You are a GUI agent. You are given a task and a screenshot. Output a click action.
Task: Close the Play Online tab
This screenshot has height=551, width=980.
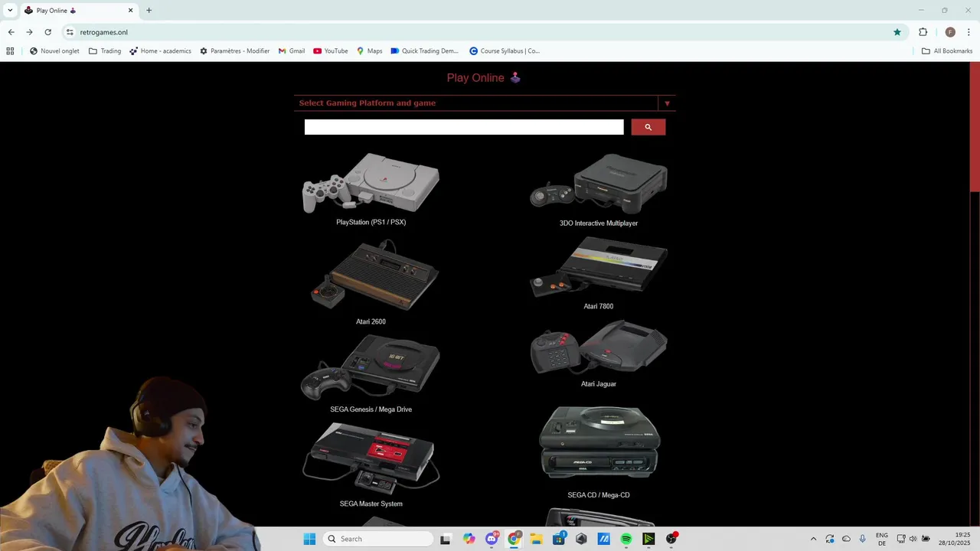point(130,11)
